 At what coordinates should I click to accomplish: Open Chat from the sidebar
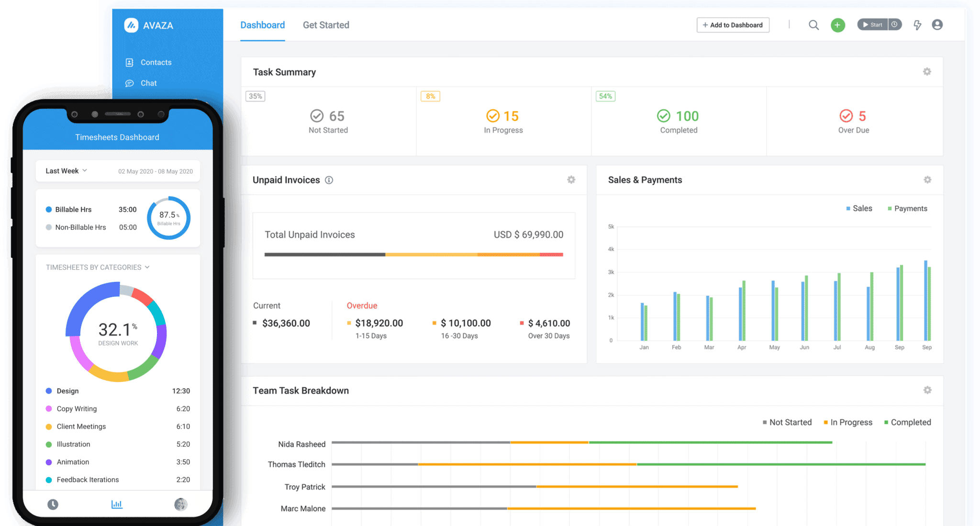tap(141, 83)
